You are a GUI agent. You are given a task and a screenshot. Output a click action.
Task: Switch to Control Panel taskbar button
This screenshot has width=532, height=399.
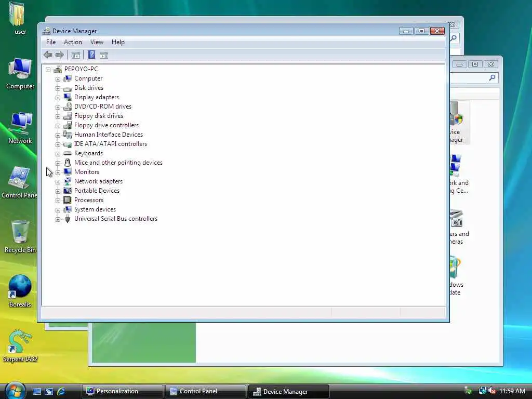(x=205, y=391)
